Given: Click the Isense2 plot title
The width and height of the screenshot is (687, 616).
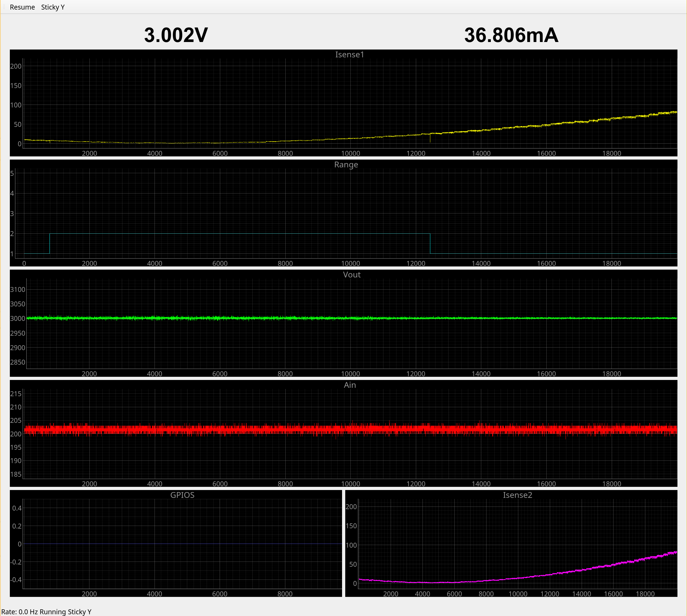Looking at the screenshot, I should (517, 495).
